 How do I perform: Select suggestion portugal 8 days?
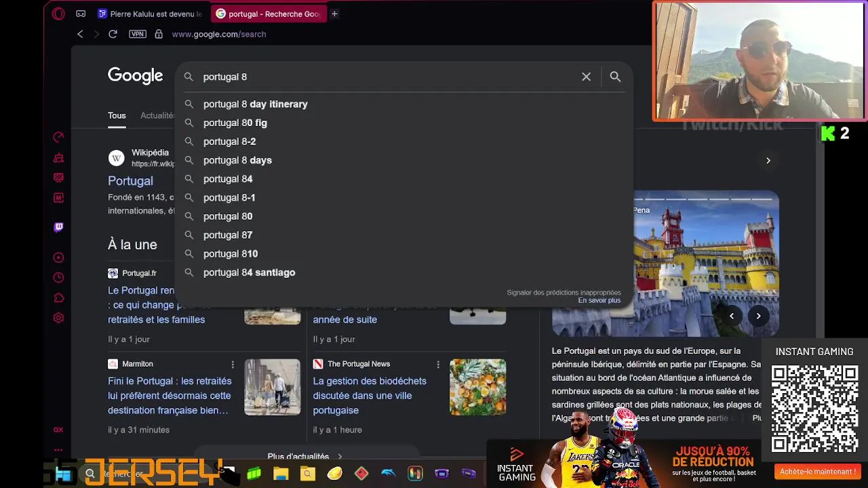tap(403, 160)
